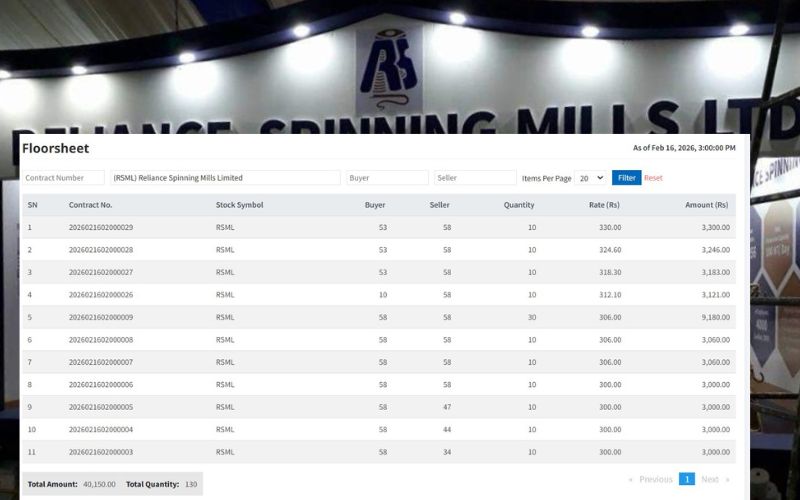800x500 pixels.
Task: Select contract number 2026021602000005
Action: [101, 407]
